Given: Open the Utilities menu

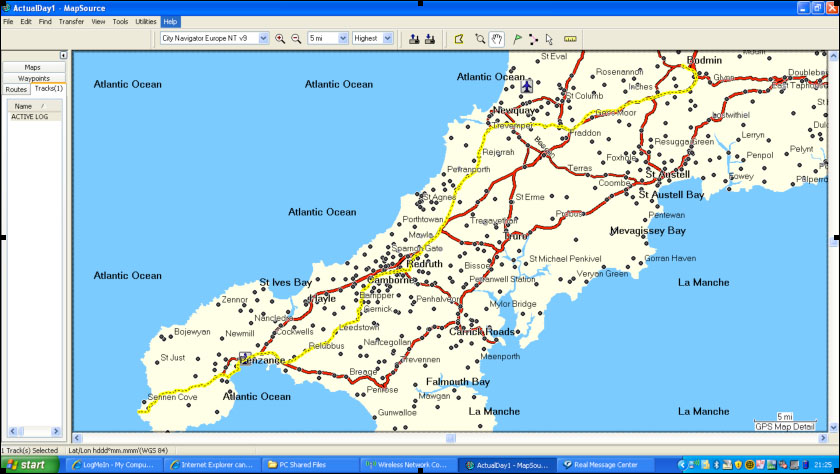Looking at the screenshot, I should pyautogui.click(x=146, y=21).
